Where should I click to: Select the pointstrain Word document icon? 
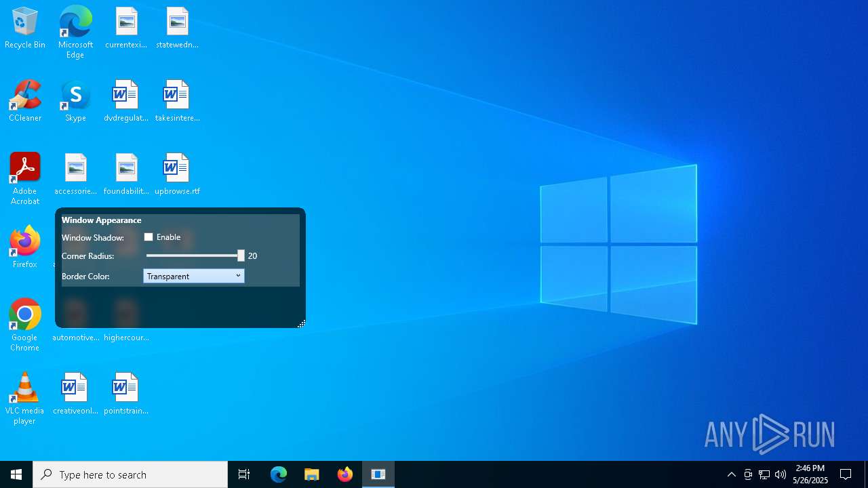(x=126, y=394)
